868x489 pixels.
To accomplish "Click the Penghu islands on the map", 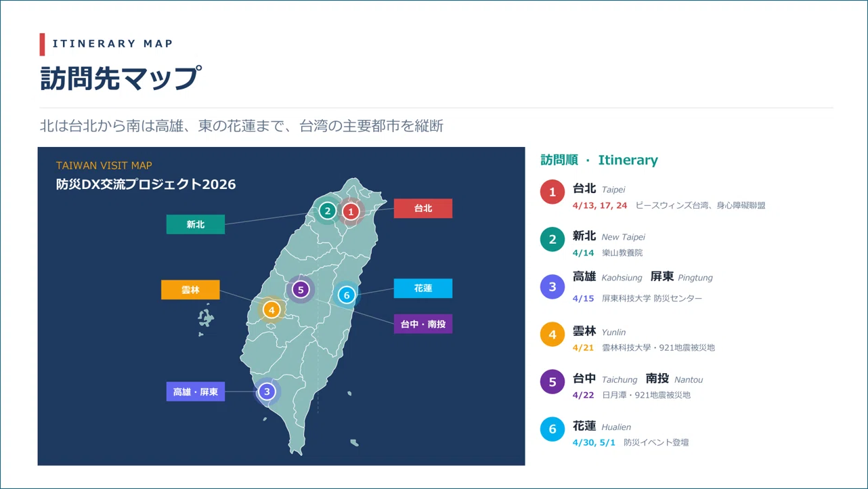I will click(206, 319).
